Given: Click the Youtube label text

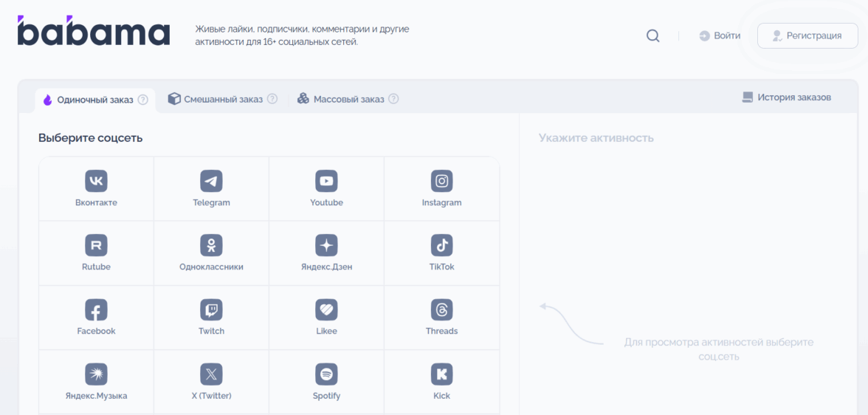Looking at the screenshot, I should [x=326, y=203].
